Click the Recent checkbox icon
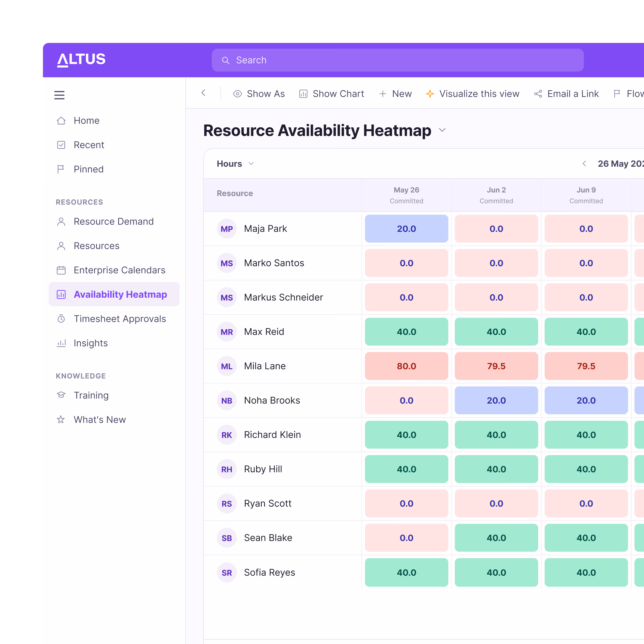The height and width of the screenshot is (644, 644). point(61,145)
